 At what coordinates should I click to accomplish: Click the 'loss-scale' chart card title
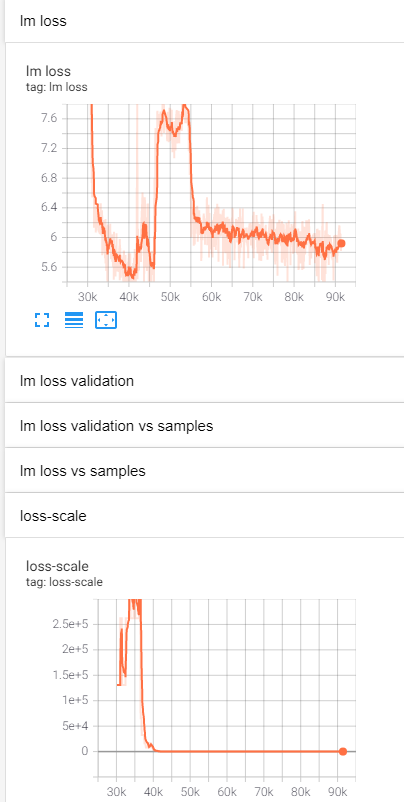click(x=57, y=566)
